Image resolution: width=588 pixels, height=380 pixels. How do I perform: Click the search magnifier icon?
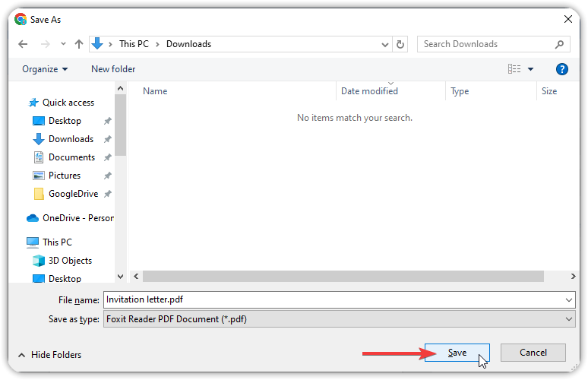pyautogui.click(x=559, y=44)
